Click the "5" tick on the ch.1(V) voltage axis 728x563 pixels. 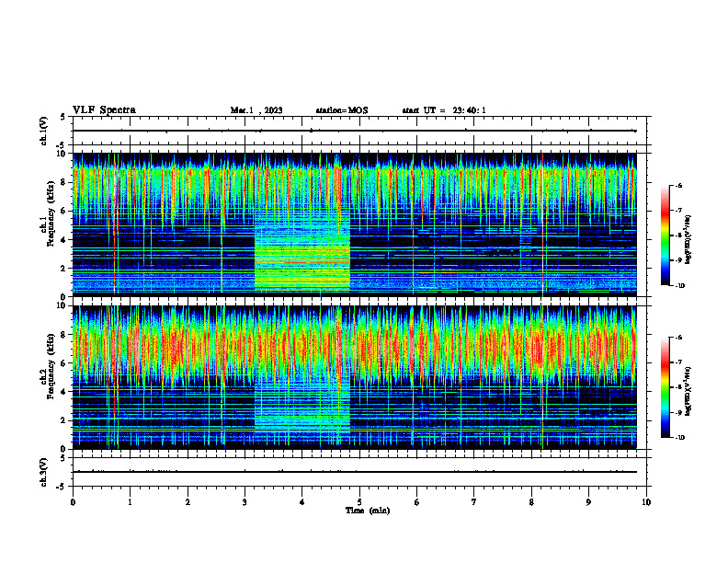[x=63, y=117]
